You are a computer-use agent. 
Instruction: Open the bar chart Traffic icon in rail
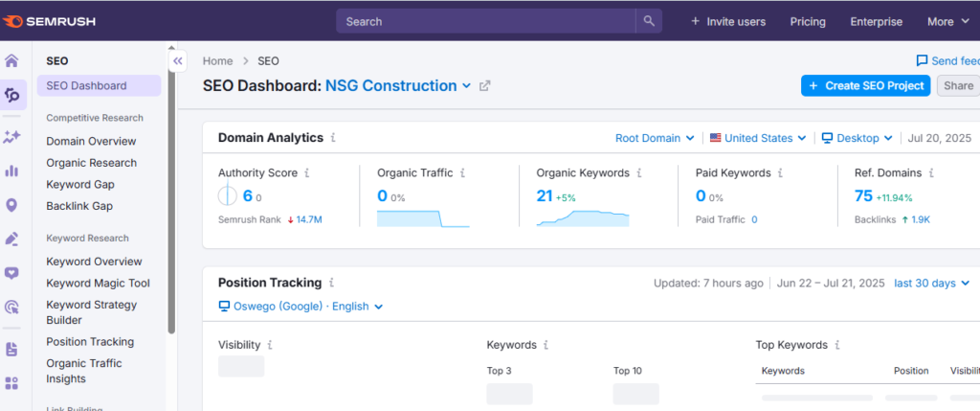11,171
